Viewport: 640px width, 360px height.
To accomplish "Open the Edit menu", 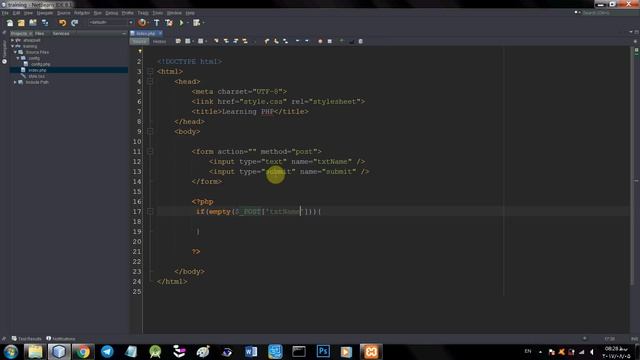I will (x=16, y=13).
